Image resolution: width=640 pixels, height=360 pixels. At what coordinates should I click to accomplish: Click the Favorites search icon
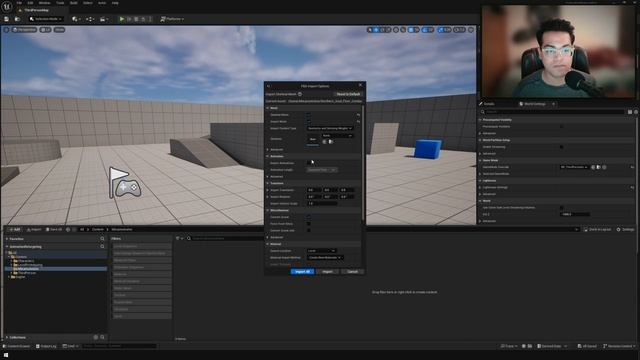[x=102, y=239]
